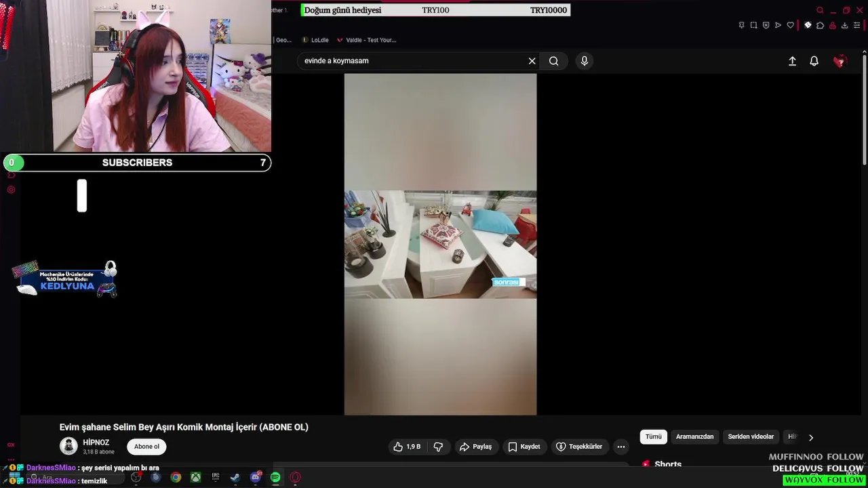Viewport: 868px width, 488px height.
Task: Open the browser extensions cube icon
Action: pos(820,25)
